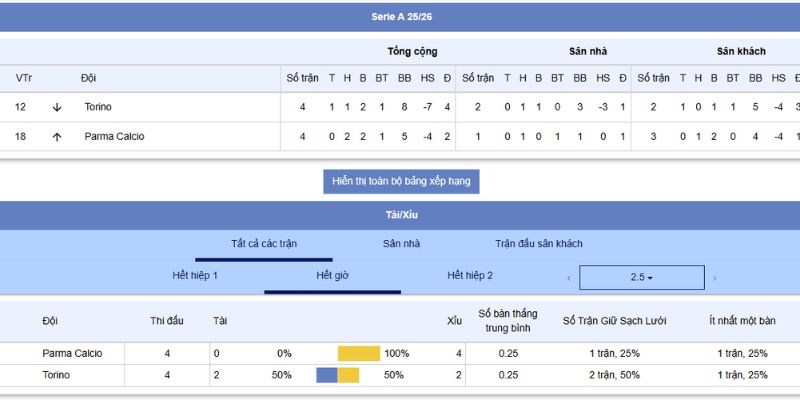Select the Hết giờ tab
This screenshot has height=400, width=800.
tap(332, 275)
